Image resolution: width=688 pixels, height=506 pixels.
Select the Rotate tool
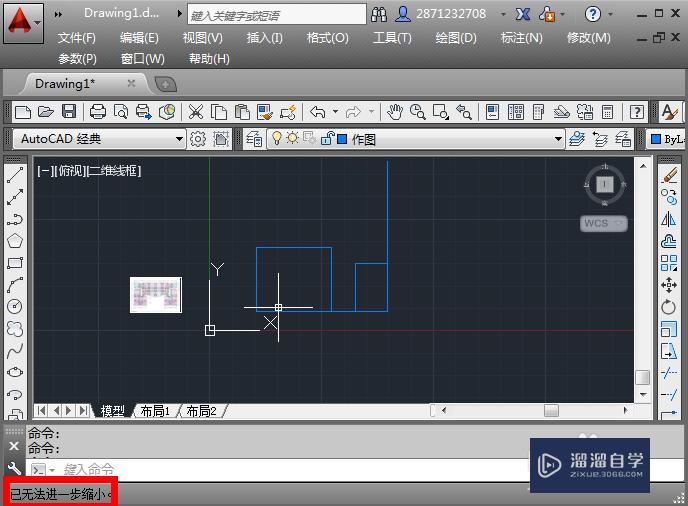click(669, 307)
